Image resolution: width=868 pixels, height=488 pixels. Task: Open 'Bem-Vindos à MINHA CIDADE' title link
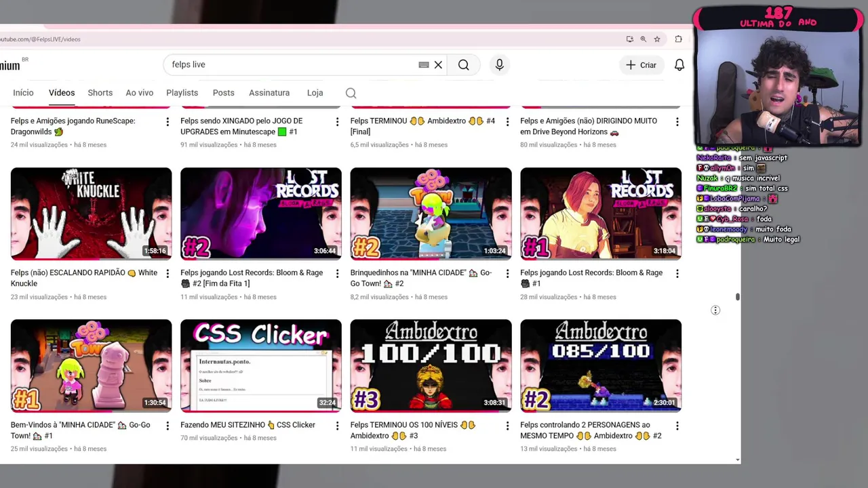point(80,430)
